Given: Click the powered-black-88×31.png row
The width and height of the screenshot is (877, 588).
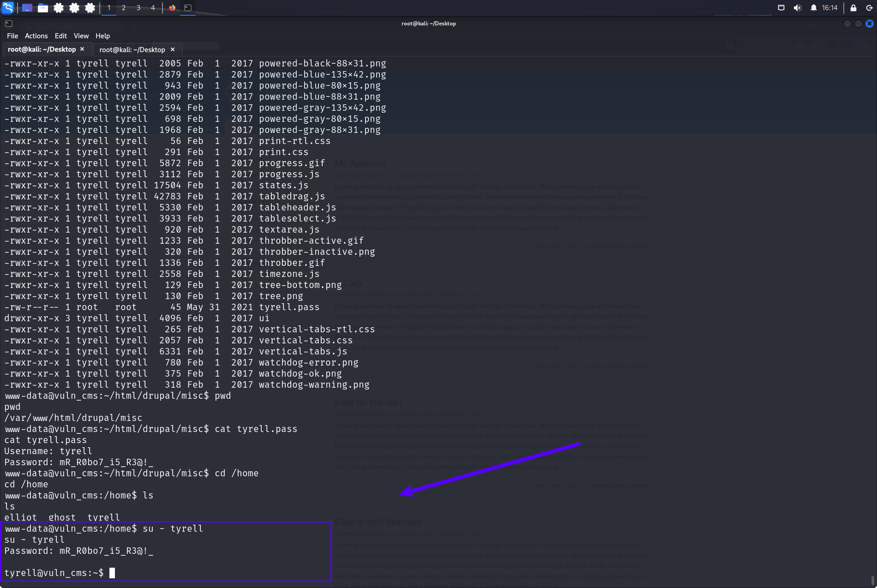Looking at the screenshot, I should click(x=195, y=63).
